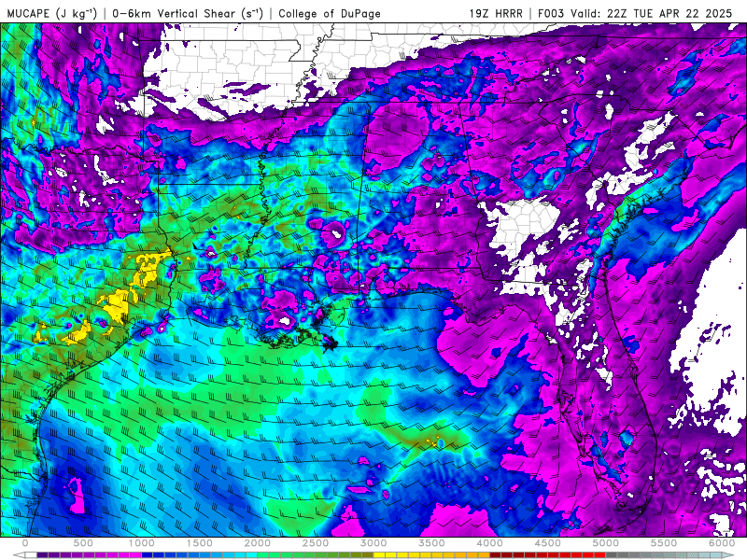Click the 0 value on the color scale
This screenshot has height=560, width=747.
(25, 543)
